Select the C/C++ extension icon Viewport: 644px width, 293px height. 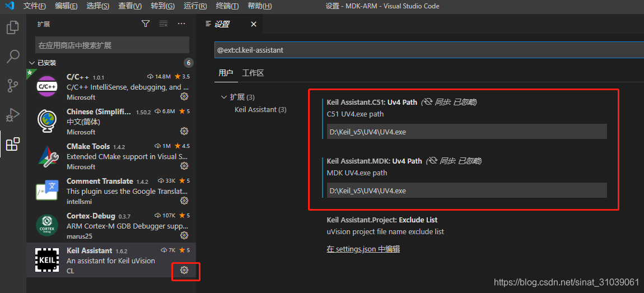(47, 86)
